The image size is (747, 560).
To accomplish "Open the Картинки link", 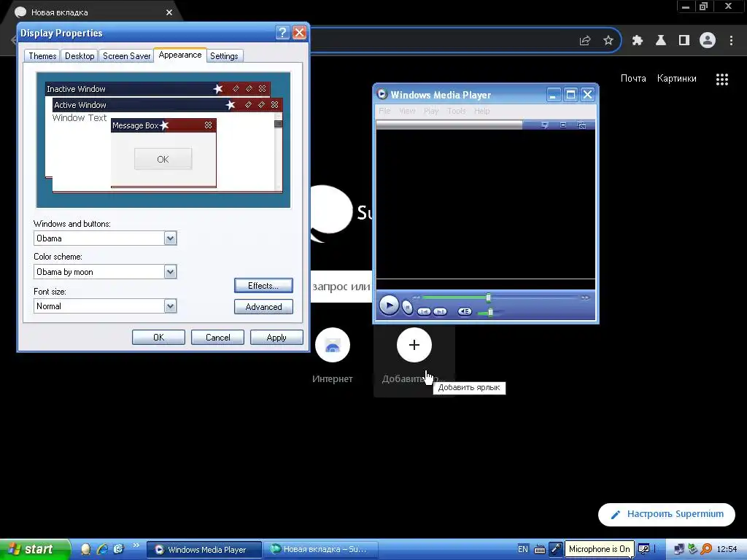I will (x=676, y=79).
